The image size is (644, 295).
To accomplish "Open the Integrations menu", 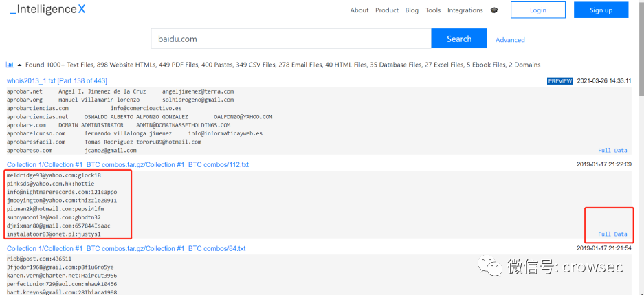I will [x=465, y=10].
